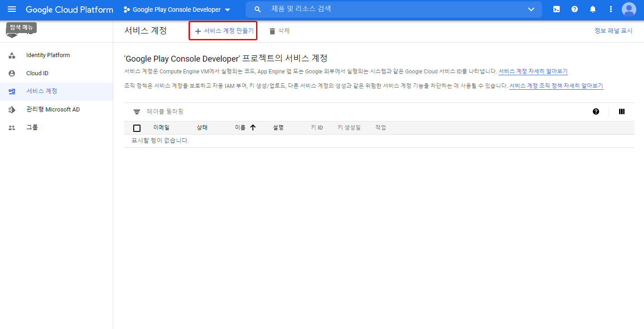Sort by the 이메일 column header

pyautogui.click(x=161, y=128)
